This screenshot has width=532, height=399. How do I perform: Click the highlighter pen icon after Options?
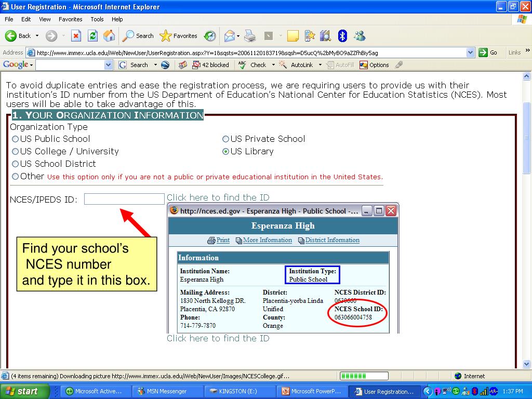pos(399,64)
